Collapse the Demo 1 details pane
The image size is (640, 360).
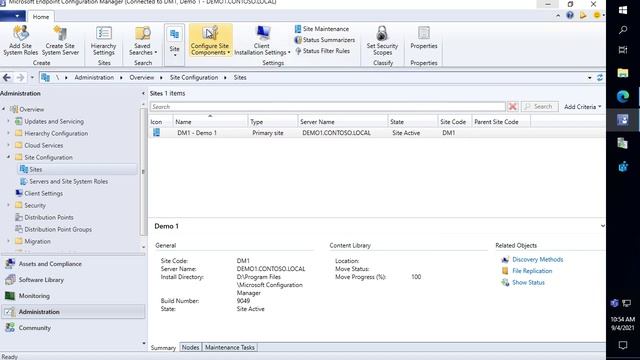click(602, 226)
